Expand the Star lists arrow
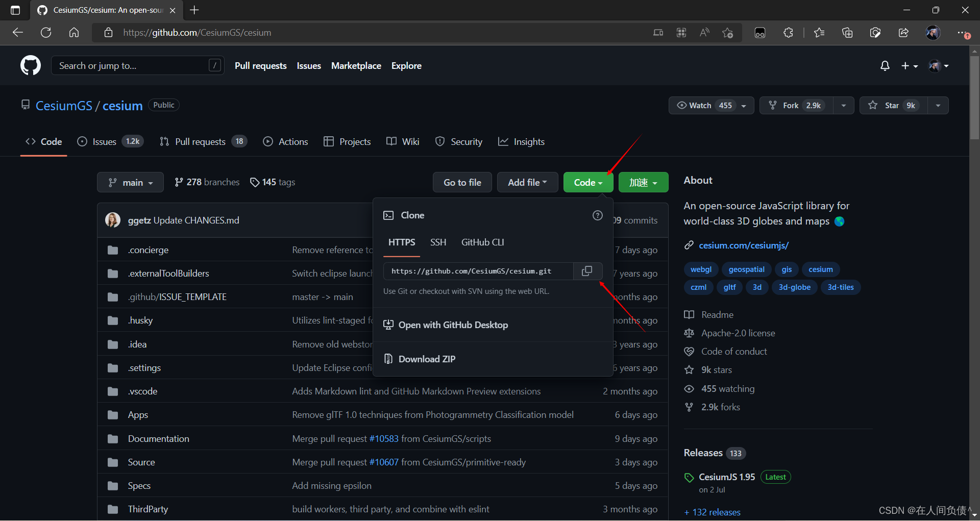 [x=938, y=106]
